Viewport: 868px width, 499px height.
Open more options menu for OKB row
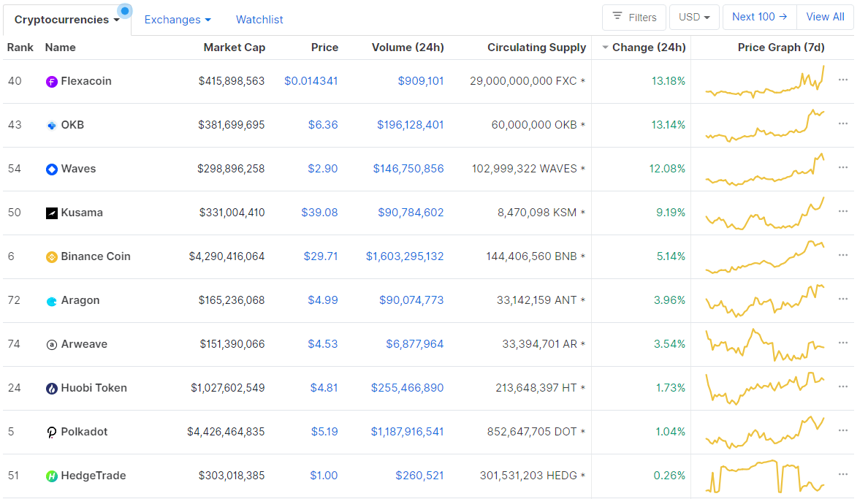coord(843,123)
